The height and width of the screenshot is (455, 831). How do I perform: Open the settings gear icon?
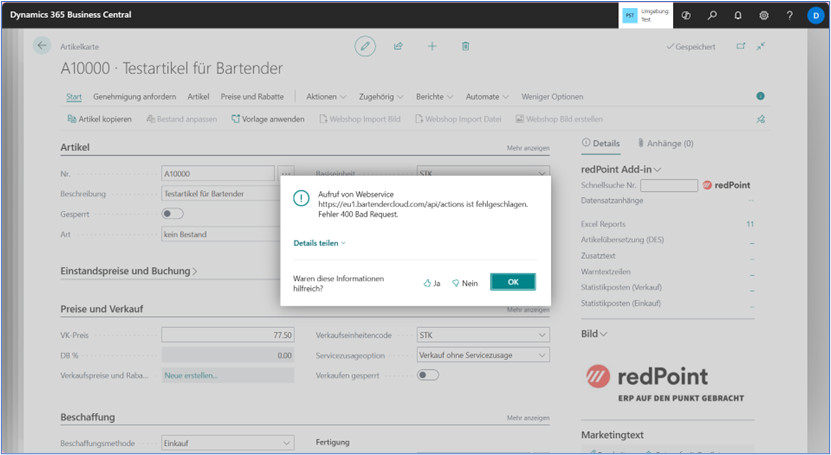764,16
